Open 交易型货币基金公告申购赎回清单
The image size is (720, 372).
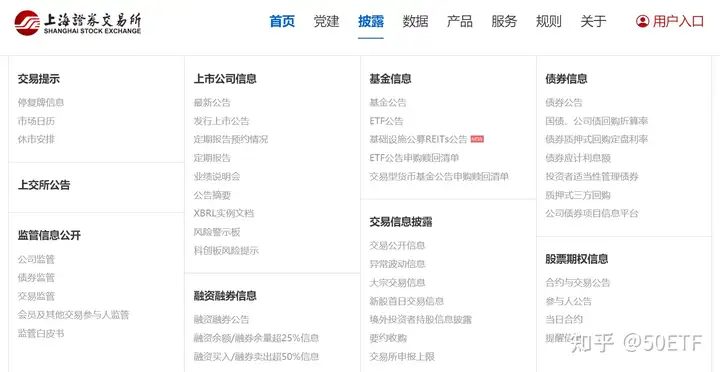(439, 176)
